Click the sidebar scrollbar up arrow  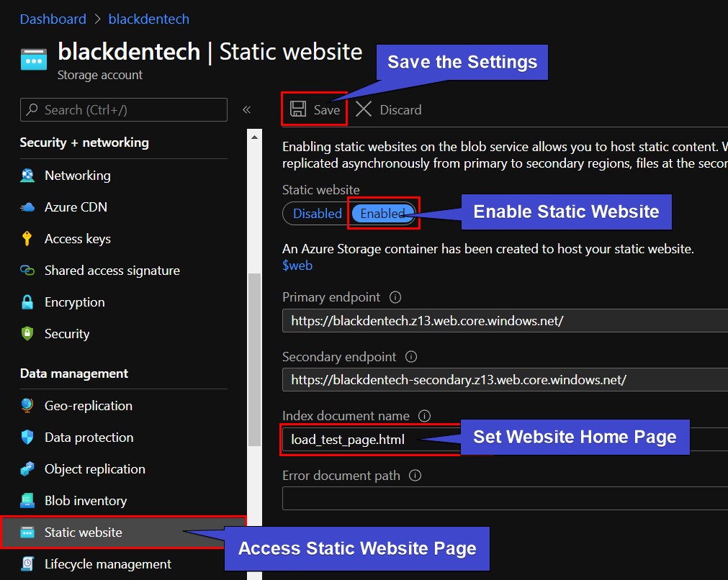click(254, 137)
